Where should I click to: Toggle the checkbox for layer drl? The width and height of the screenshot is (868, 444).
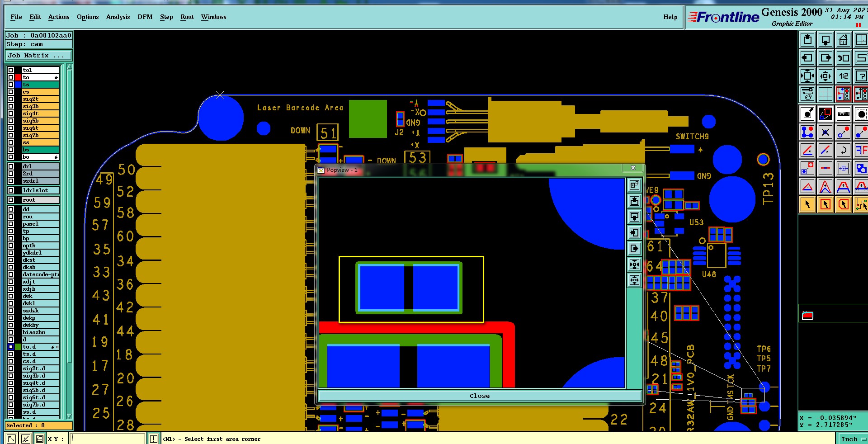click(11, 166)
